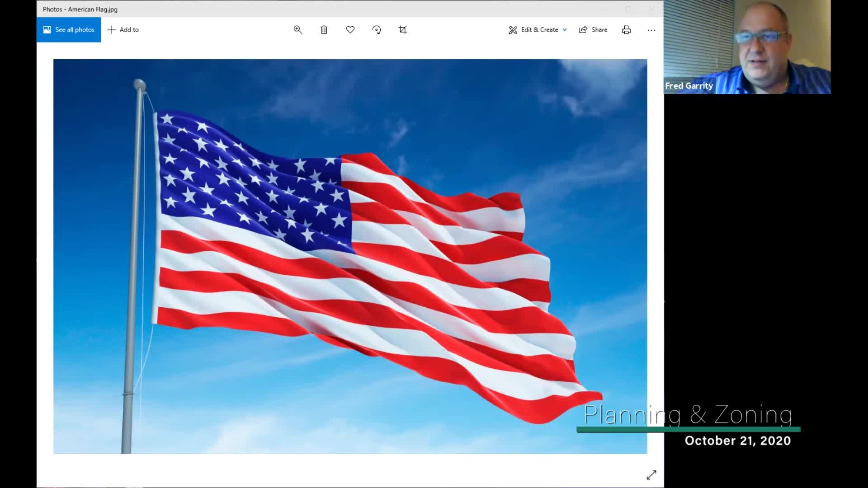Rotate the image using rotate icon
Screen dimensions: 868x488
(377, 30)
